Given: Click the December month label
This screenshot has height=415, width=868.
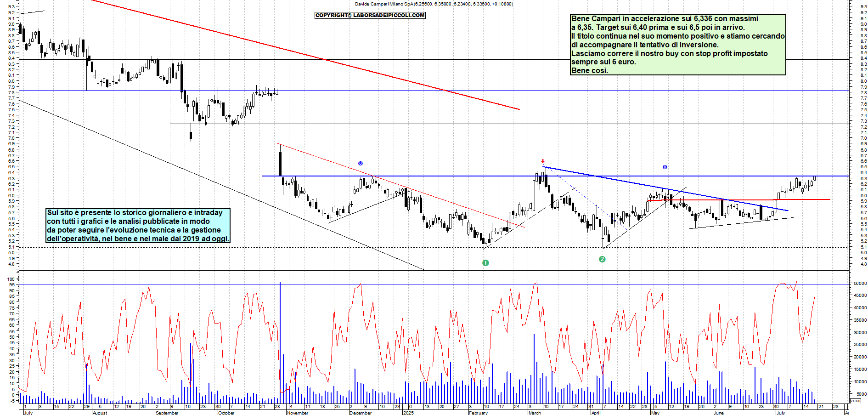Looking at the screenshot, I should point(360,413).
